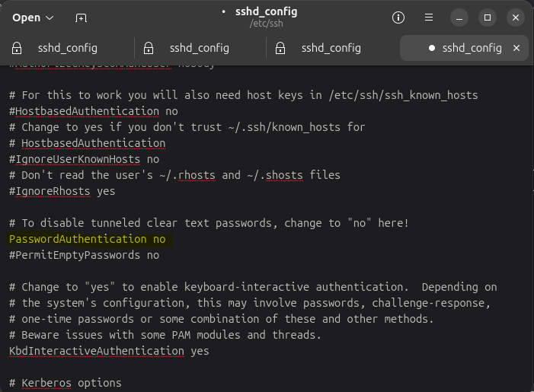Expand the Open recent files dropdown

point(50,18)
